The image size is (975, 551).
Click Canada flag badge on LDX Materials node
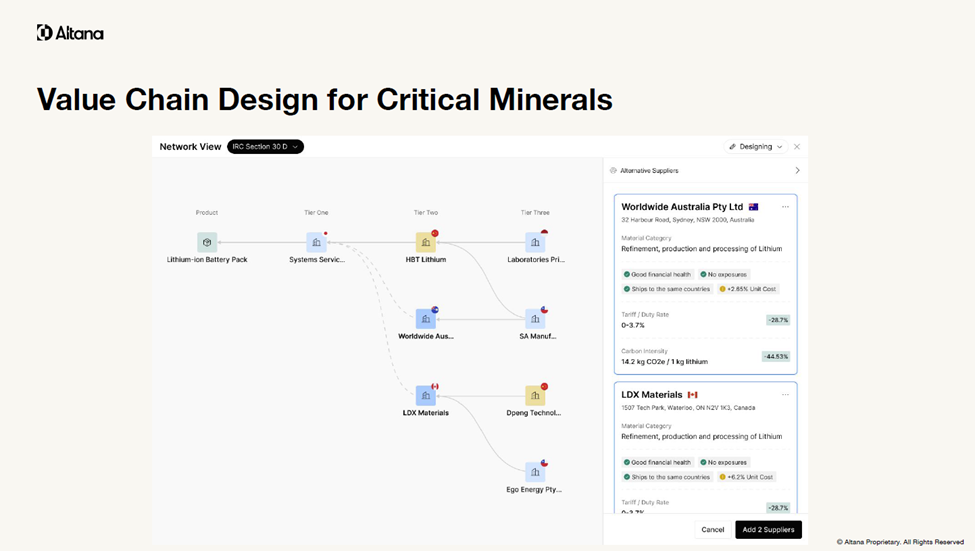(x=435, y=386)
